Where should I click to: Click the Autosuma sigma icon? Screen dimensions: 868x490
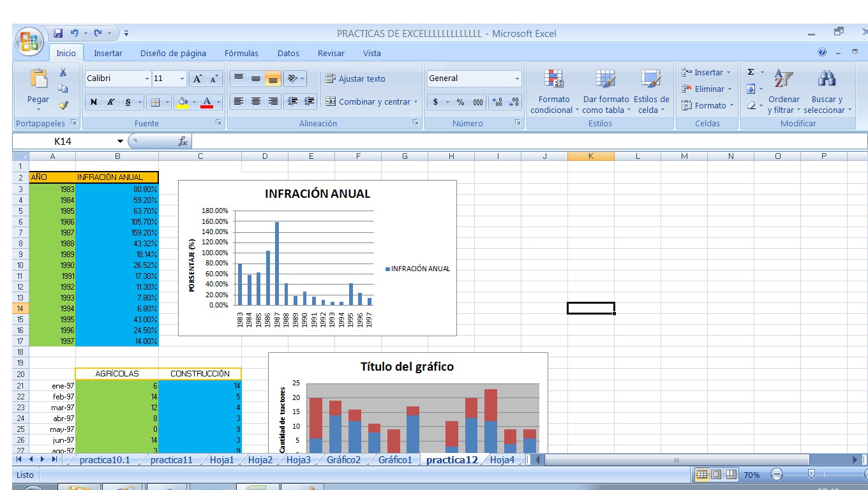pos(750,72)
